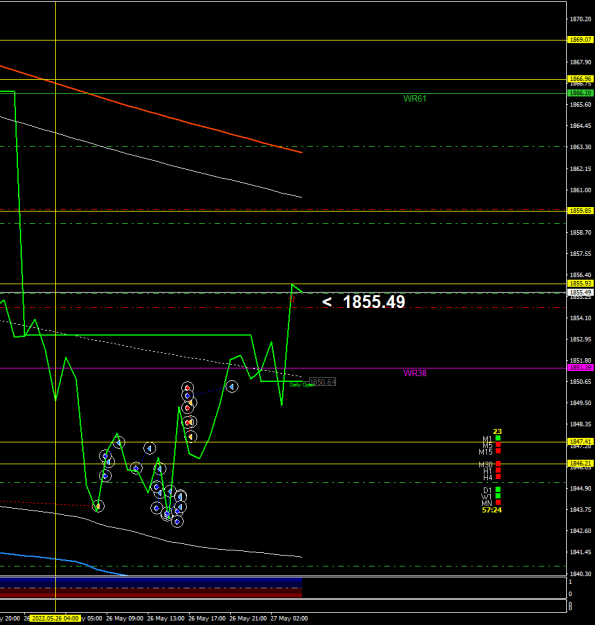The height and width of the screenshot is (625, 595).
Task: Click the yellow '23' counter above M1
Action: click(497, 432)
